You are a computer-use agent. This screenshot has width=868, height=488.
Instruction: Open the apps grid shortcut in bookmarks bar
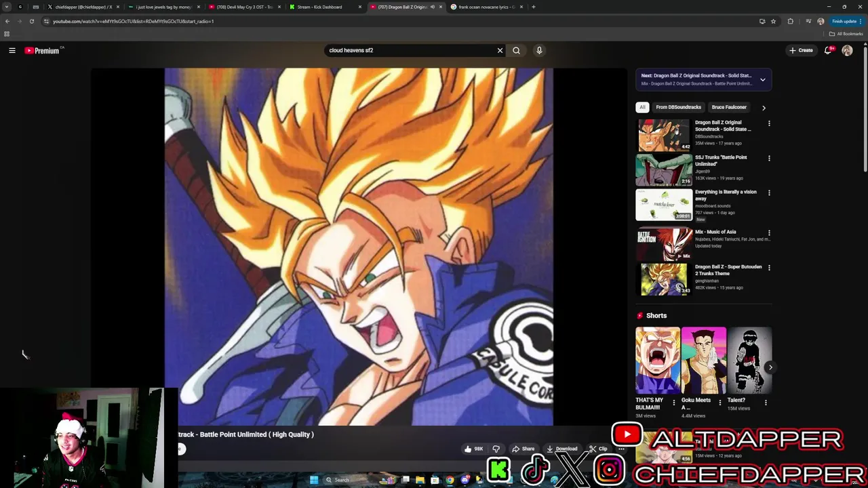click(x=7, y=34)
